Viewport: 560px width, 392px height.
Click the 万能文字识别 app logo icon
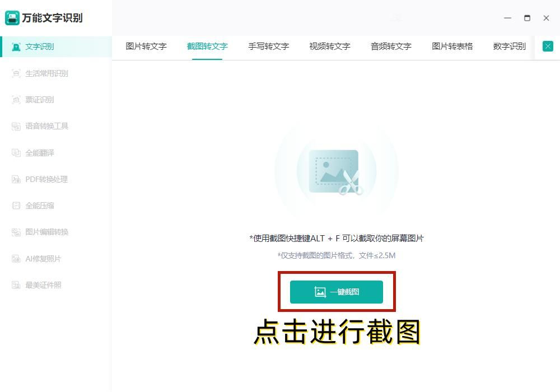pyautogui.click(x=12, y=18)
